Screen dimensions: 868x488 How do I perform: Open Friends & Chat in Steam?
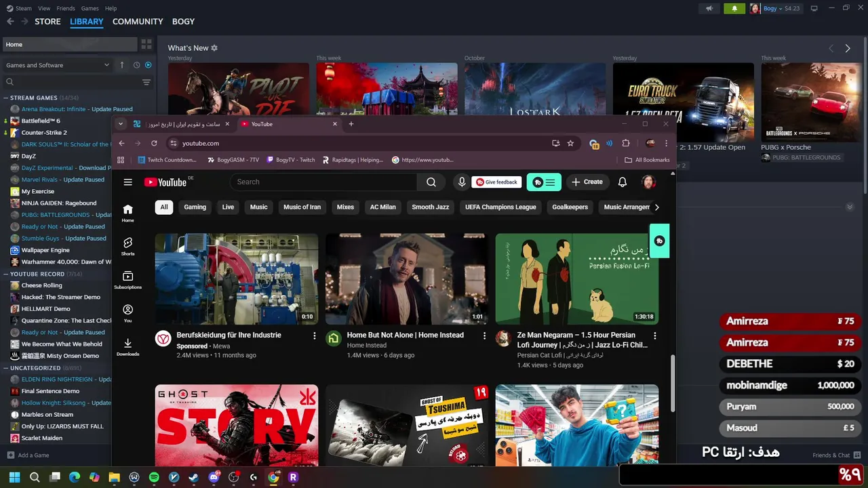[x=836, y=455]
